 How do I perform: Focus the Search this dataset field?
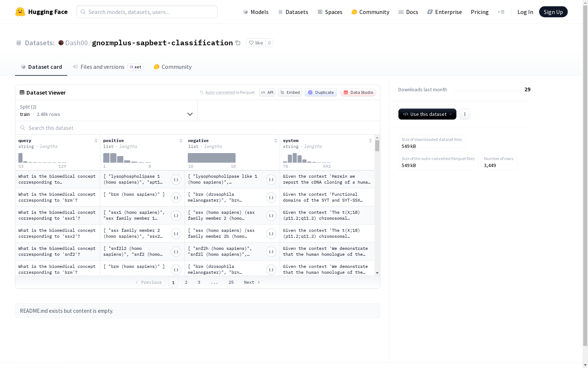198,128
